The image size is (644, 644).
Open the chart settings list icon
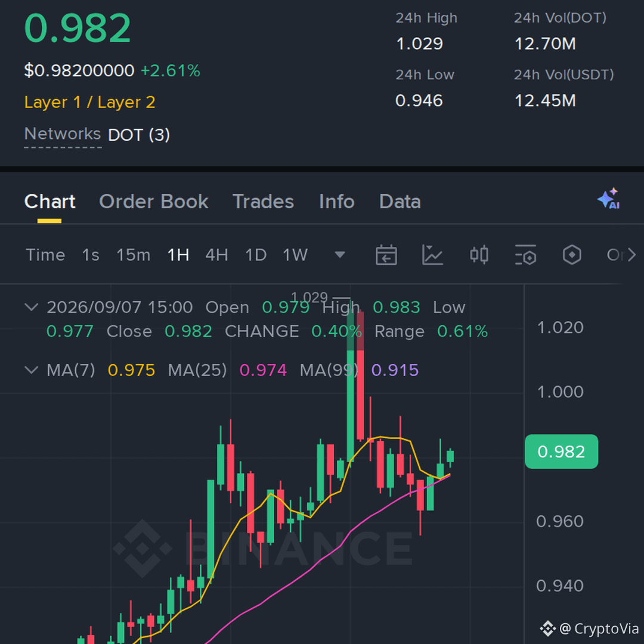click(x=525, y=255)
